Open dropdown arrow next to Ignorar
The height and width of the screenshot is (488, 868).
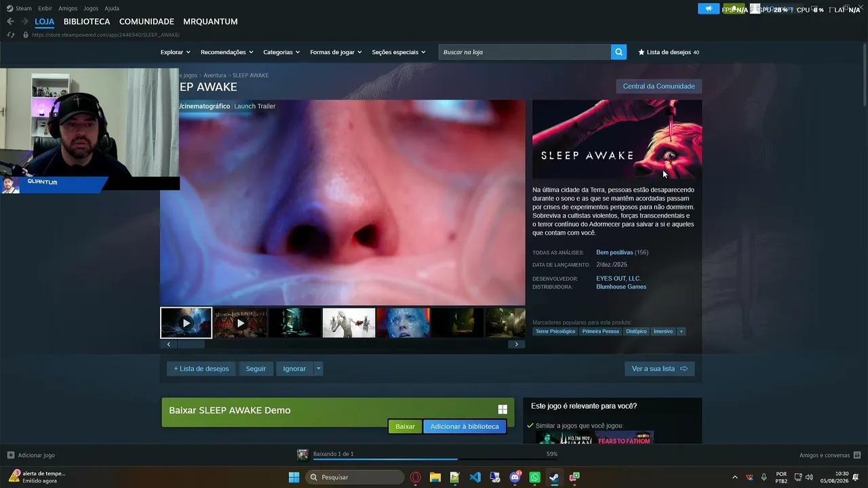[318, 369]
